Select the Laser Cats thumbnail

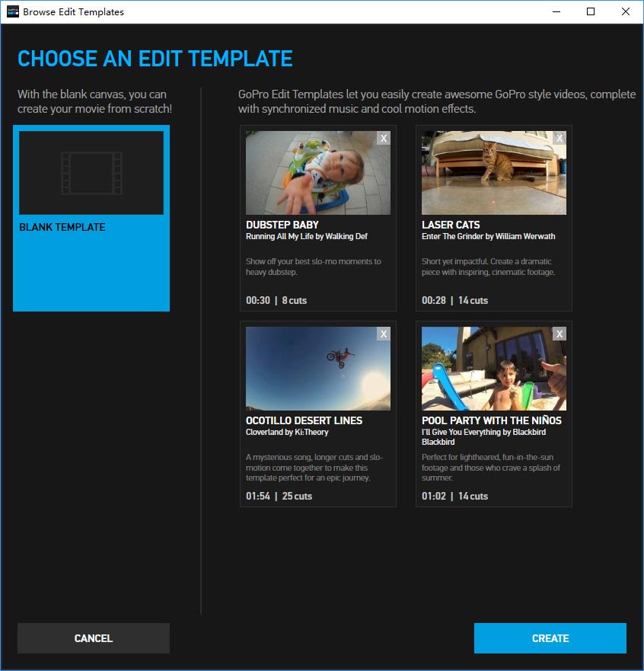pos(494,173)
